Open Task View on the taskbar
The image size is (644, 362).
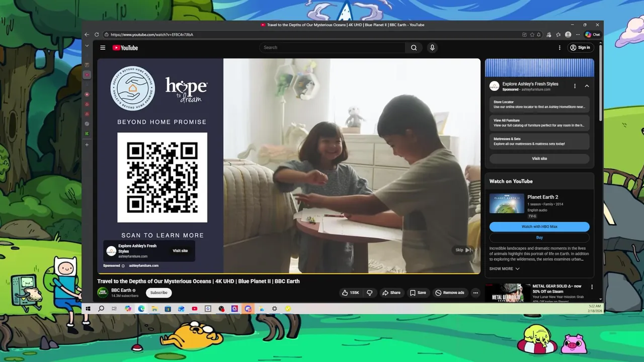pyautogui.click(x=114, y=309)
